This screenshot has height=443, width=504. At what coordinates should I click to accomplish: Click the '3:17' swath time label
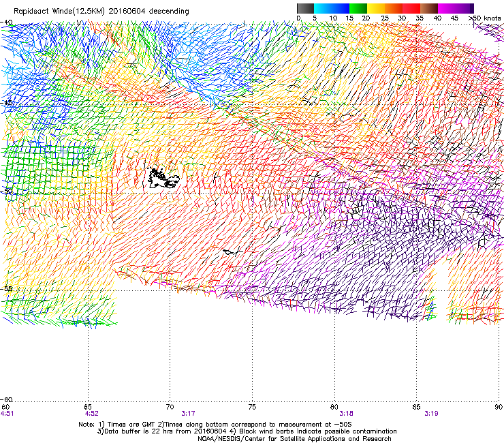[x=189, y=414]
